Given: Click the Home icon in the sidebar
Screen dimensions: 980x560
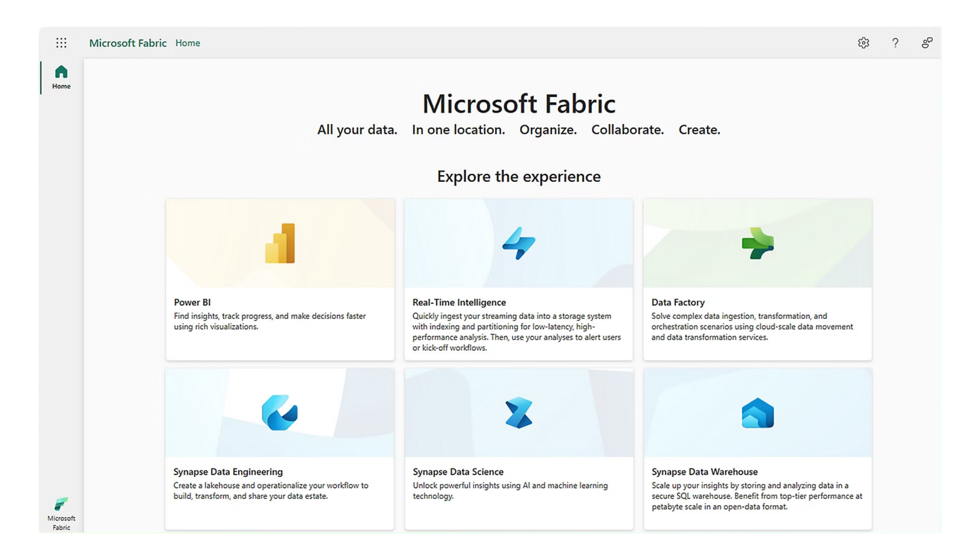Looking at the screenshot, I should click(x=61, y=71).
